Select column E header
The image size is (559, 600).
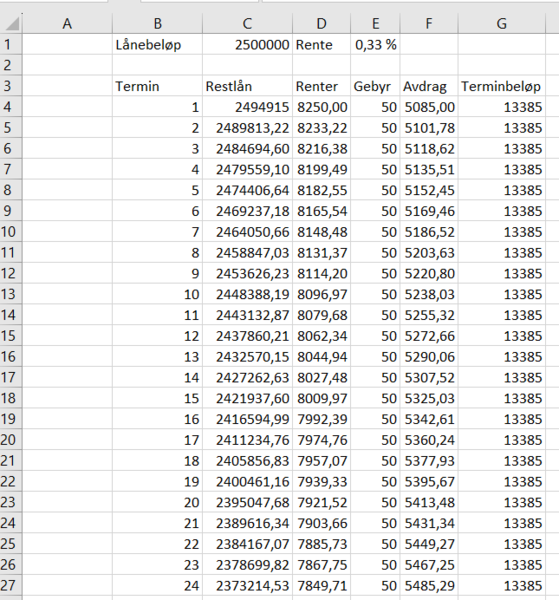(x=375, y=23)
